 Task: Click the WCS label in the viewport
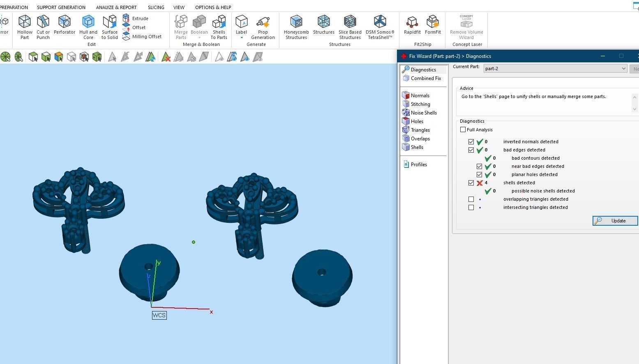coord(159,315)
